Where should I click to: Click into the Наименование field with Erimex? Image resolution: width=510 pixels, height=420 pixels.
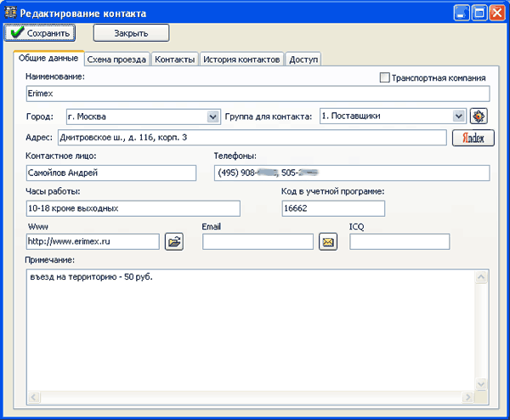pos(258,94)
